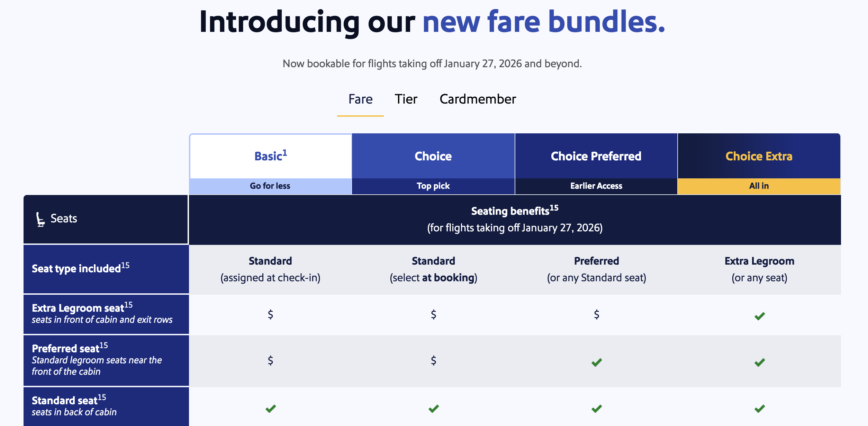Choose the Choice Extra fare header

759,157
